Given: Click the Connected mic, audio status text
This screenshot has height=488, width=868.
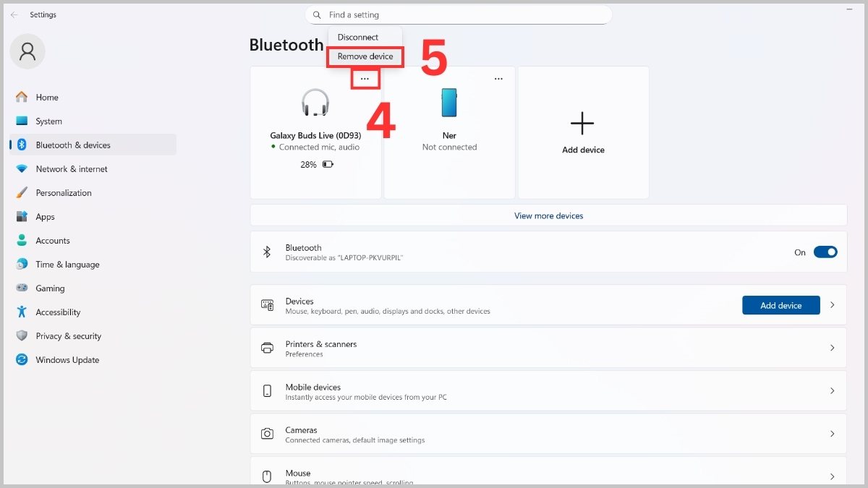Looking at the screenshot, I should (319, 147).
